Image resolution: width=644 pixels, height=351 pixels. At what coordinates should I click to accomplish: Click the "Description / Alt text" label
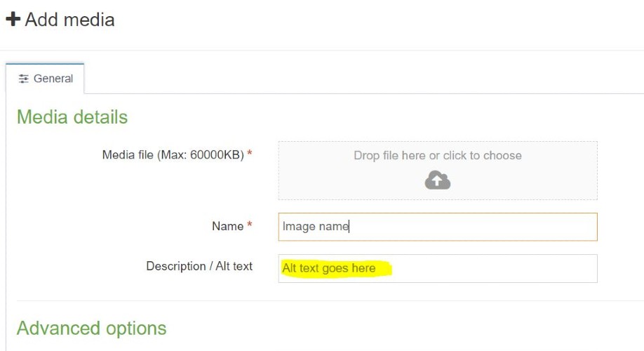tap(199, 266)
